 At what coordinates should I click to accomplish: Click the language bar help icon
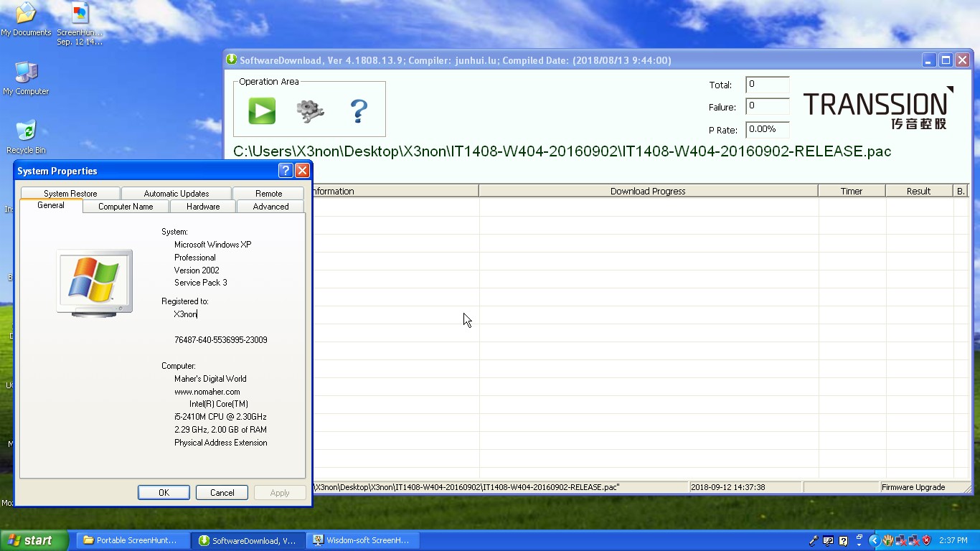coord(844,541)
